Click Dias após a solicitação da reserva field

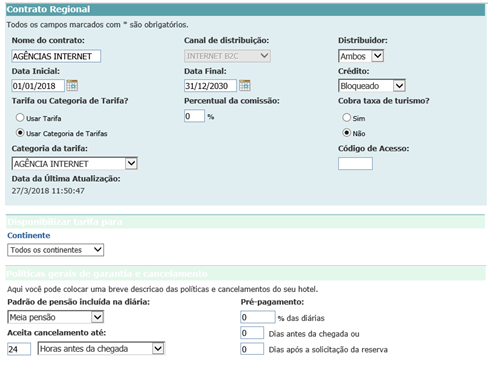click(x=252, y=349)
